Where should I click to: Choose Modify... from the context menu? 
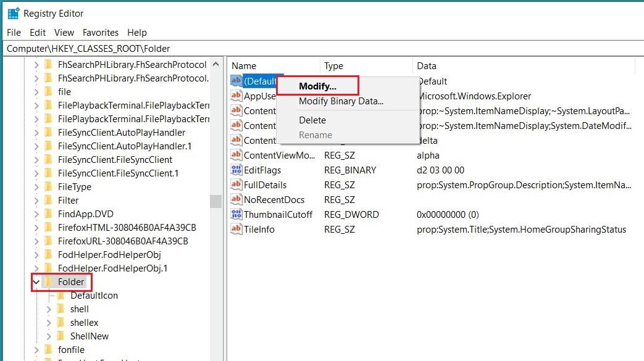317,86
